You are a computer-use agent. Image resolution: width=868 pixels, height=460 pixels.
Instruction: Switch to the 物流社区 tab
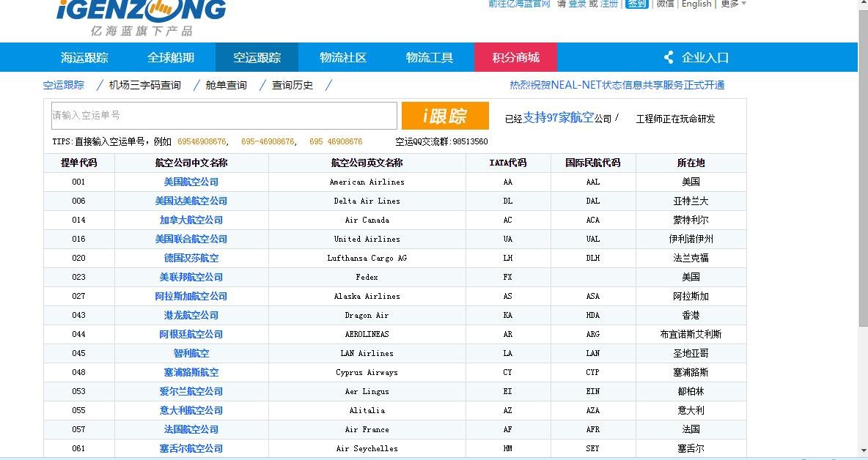coord(343,56)
